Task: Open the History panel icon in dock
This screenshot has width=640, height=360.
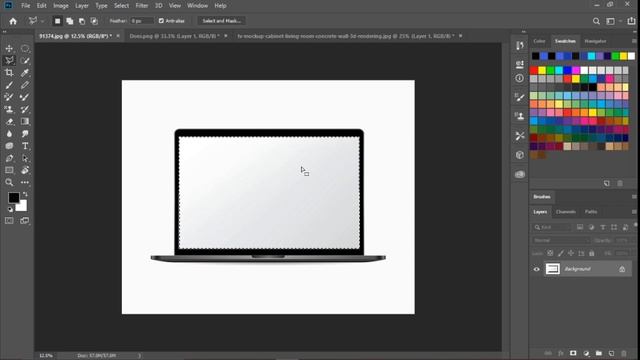Action: pos(520,45)
